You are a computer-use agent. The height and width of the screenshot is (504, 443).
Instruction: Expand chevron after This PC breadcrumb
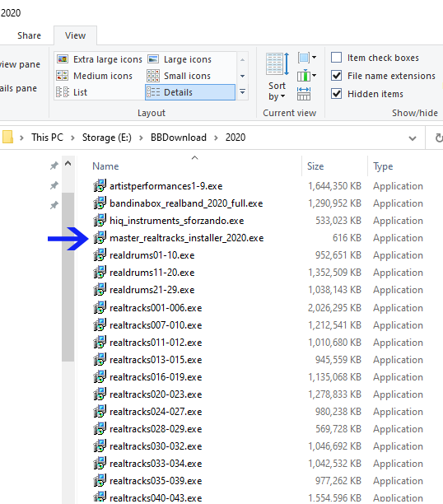point(72,138)
